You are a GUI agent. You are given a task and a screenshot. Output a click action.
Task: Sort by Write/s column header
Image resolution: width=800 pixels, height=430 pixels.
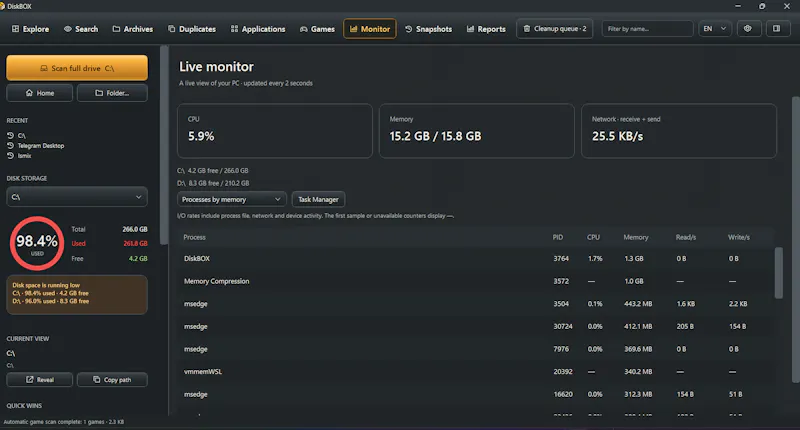click(739, 237)
